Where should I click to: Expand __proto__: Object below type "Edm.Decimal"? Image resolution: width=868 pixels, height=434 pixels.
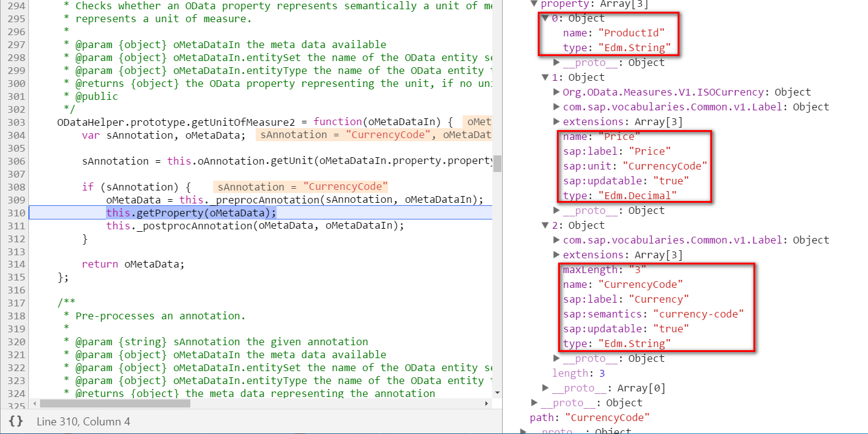(556, 210)
